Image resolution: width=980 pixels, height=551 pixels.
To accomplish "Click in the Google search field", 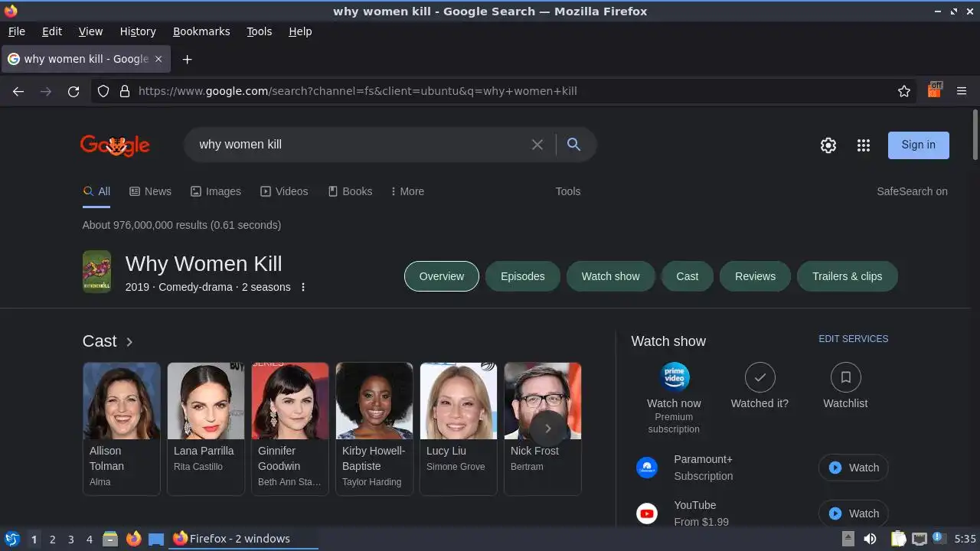I will click(x=360, y=145).
